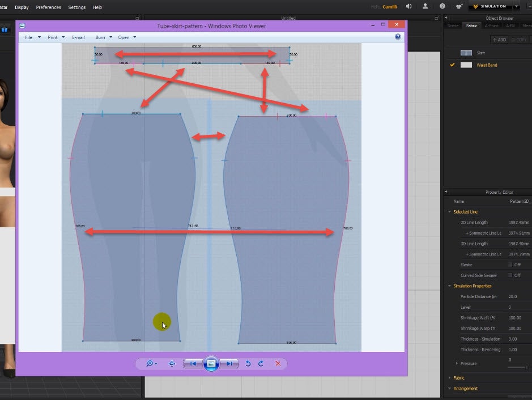Open the SIMULATION mode dropdown arrow
The height and width of the screenshot is (400, 532).
[516, 6]
